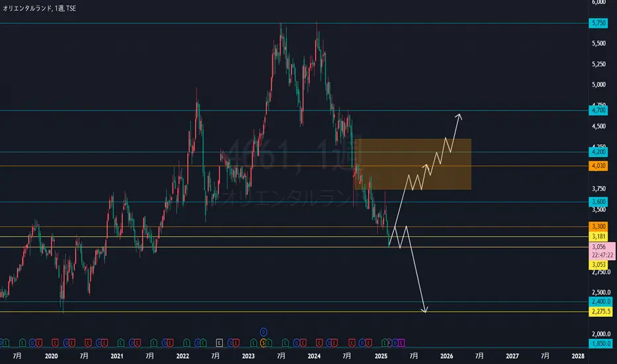The height and width of the screenshot is (364, 617).
Task: Click the yellow 3,181 price label
Action: tap(598, 236)
